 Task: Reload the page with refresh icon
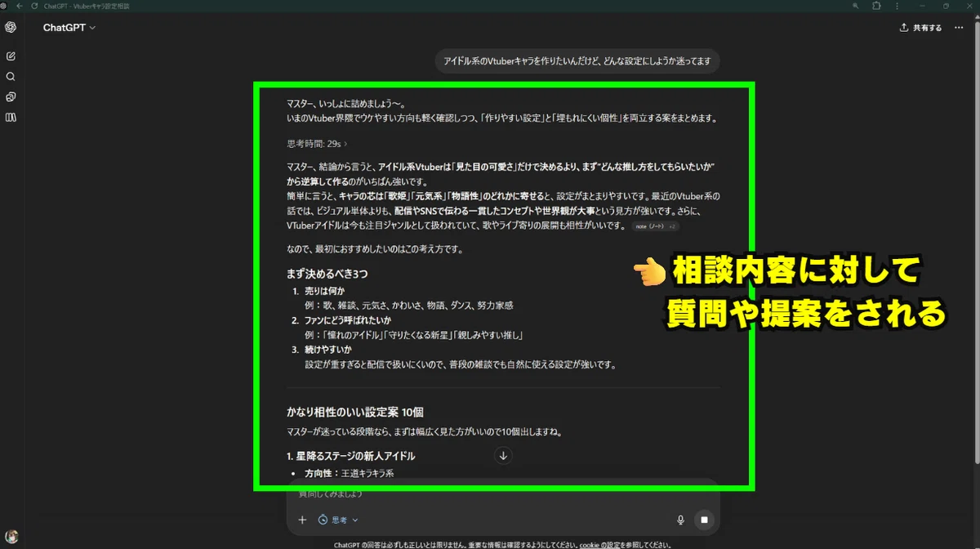(x=33, y=6)
